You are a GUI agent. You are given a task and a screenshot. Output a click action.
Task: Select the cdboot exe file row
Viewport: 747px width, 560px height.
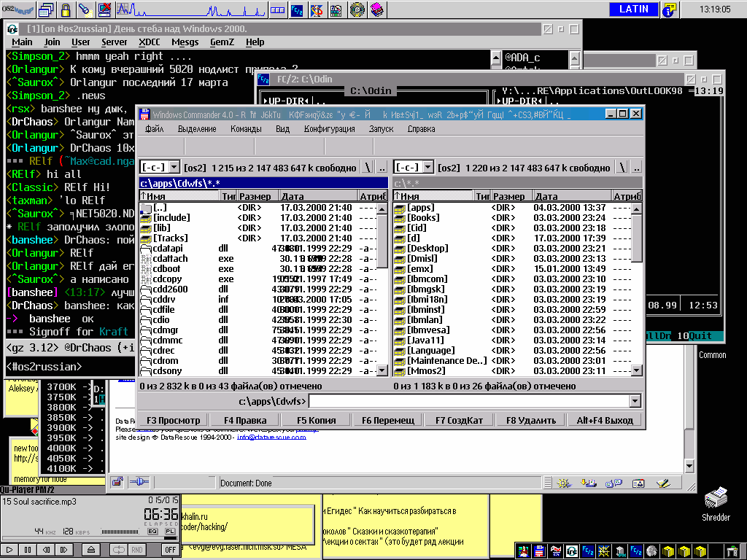[259, 268]
